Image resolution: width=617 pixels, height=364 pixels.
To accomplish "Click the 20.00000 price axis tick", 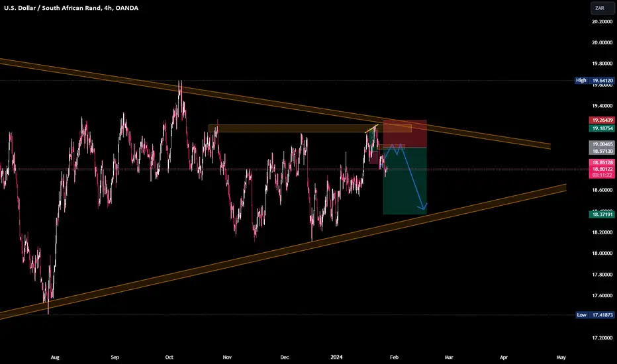I will 602,42.
